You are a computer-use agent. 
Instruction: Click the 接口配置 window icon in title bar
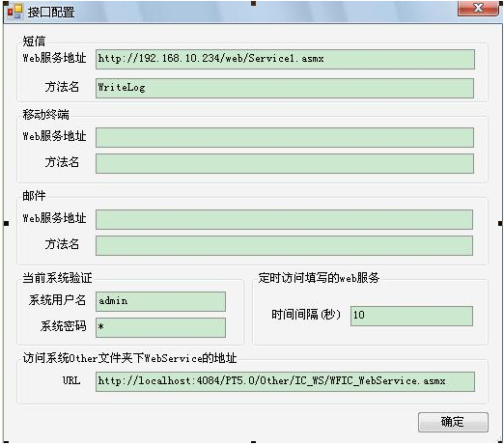click(x=15, y=12)
